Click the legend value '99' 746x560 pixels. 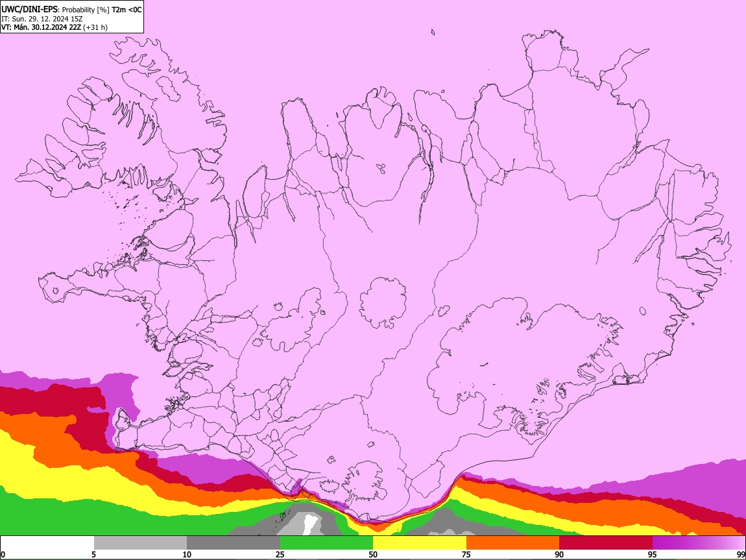click(740, 555)
